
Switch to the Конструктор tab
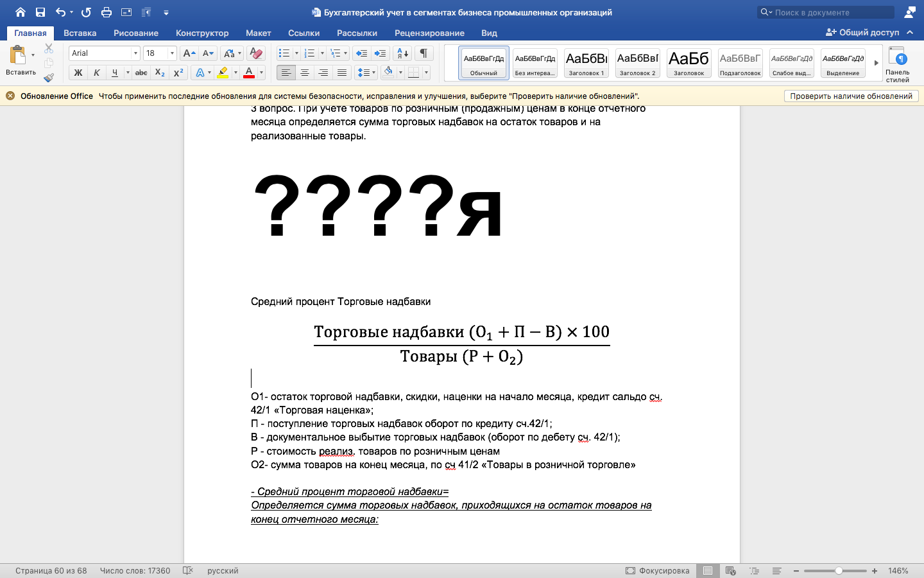tap(202, 33)
